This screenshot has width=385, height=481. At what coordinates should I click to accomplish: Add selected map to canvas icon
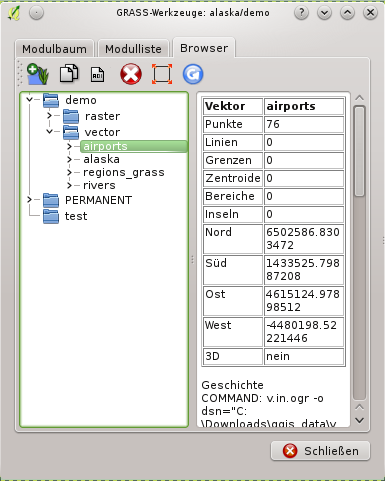[x=38, y=74]
